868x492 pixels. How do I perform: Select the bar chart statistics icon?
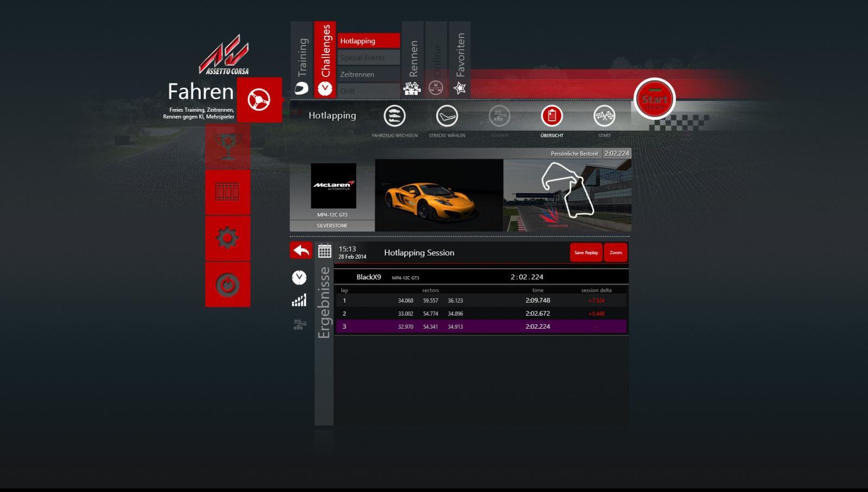coord(299,301)
